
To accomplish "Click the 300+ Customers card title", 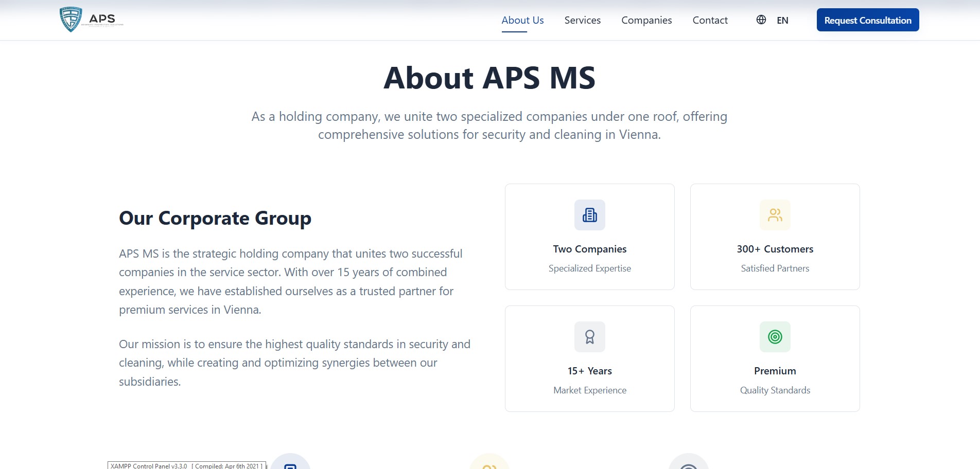I will click(x=775, y=249).
